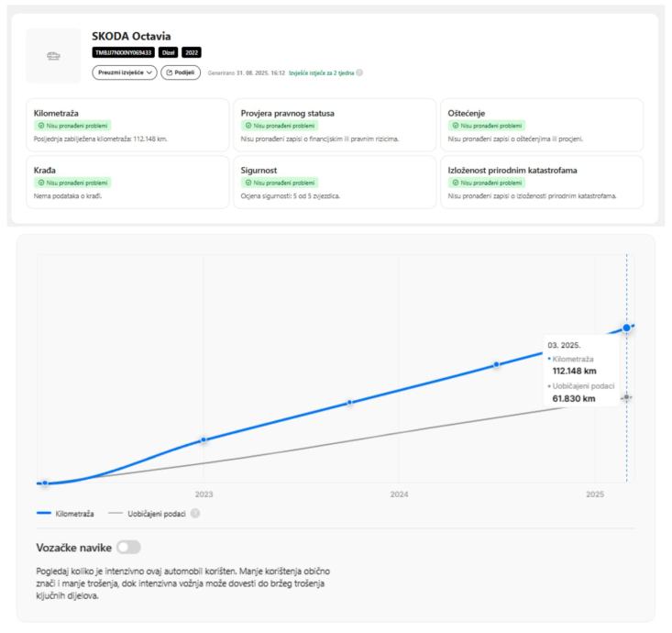672x633 pixels.
Task: Click the mid-2024 mileage data point
Action: click(x=496, y=364)
